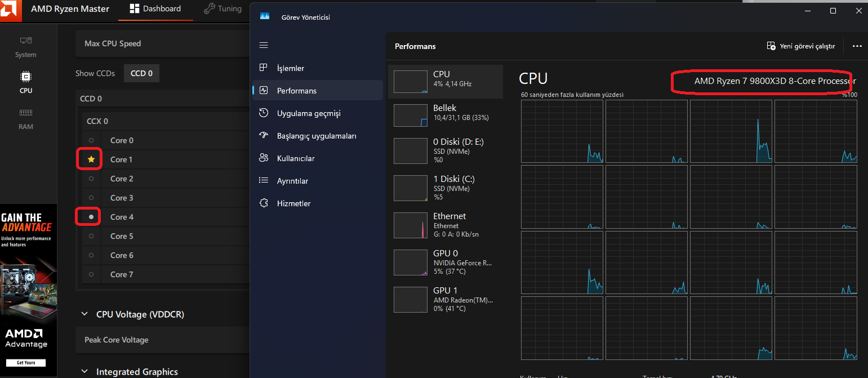Click the Task Manager app icon in title bar
This screenshot has height=378, width=868.
[265, 16]
